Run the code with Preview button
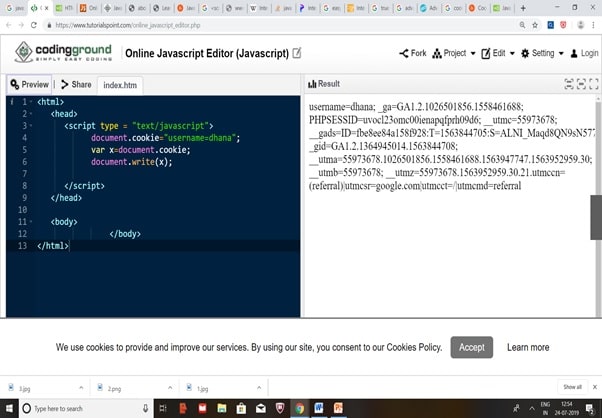This screenshot has height=418, width=602. pyautogui.click(x=30, y=84)
